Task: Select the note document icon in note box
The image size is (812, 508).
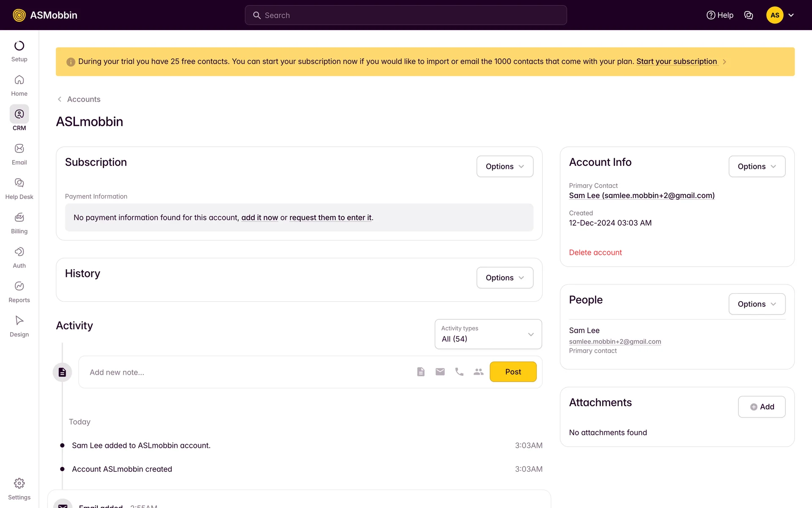Action: [x=420, y=372]
